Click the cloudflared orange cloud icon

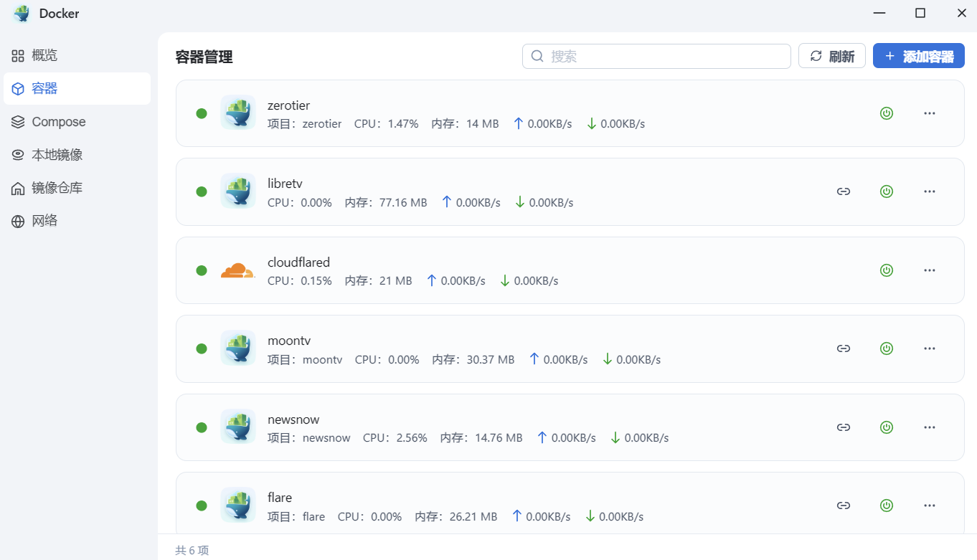[238, 270]
